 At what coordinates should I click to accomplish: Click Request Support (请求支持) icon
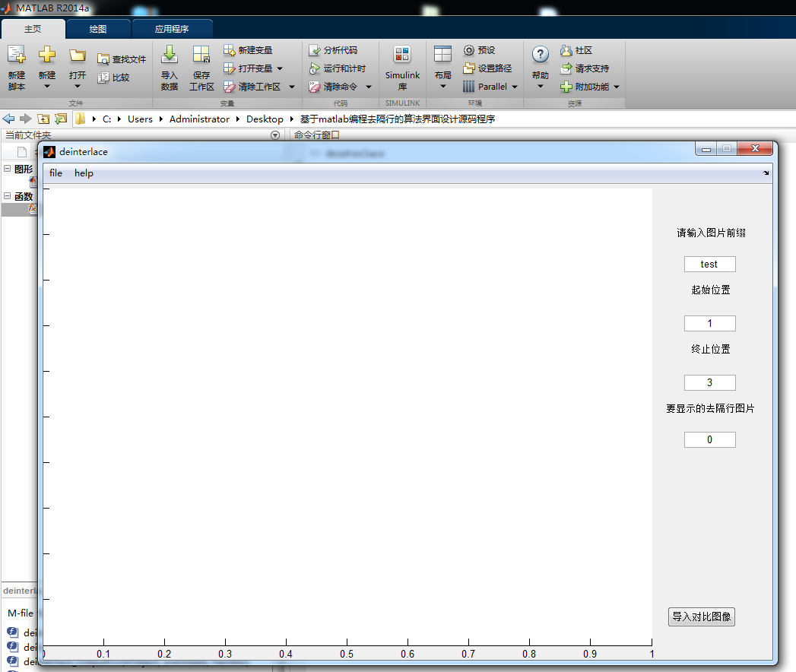[x=566, y=68]
